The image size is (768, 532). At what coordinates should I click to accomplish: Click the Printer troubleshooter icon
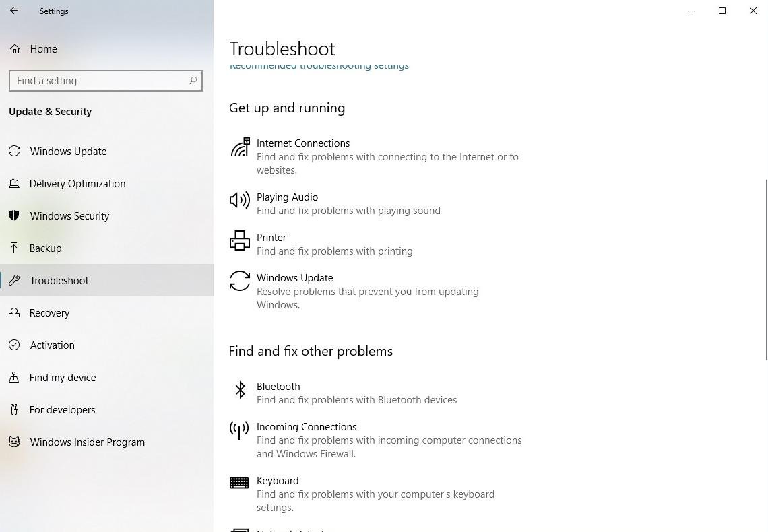pyautogui.click(x=240, y=240)
